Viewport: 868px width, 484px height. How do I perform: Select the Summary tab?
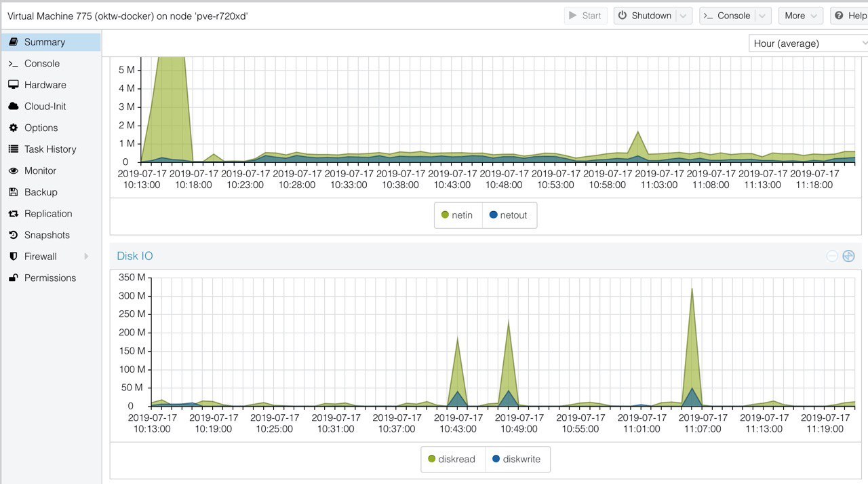click(x=51, y=42)
